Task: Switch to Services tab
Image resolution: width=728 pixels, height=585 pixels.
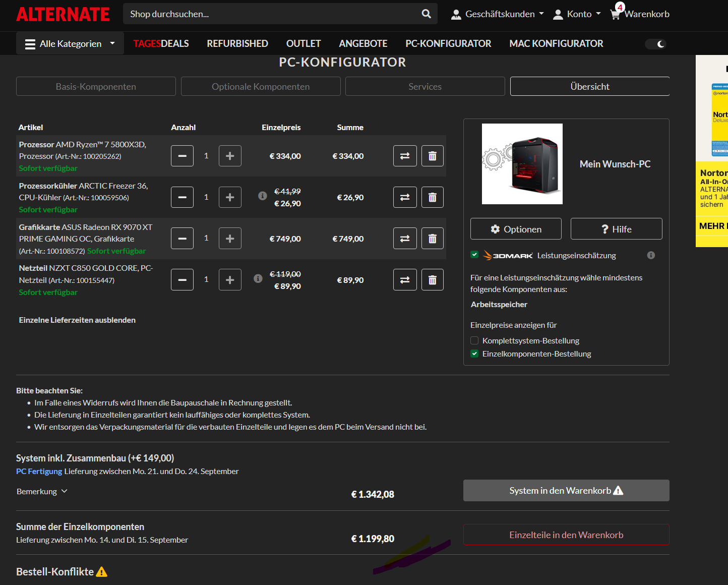Action: click(x=425, y=86)
